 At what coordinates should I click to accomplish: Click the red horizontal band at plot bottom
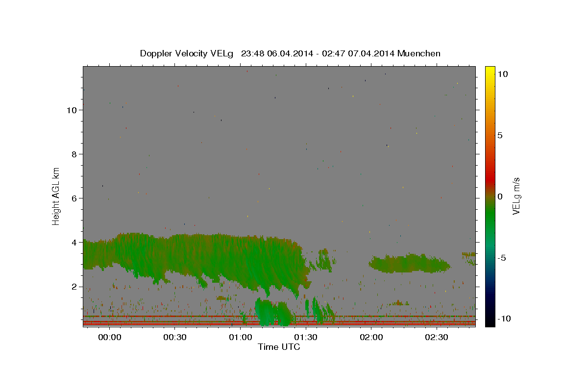pyautogui.click(x=279, y=323)
